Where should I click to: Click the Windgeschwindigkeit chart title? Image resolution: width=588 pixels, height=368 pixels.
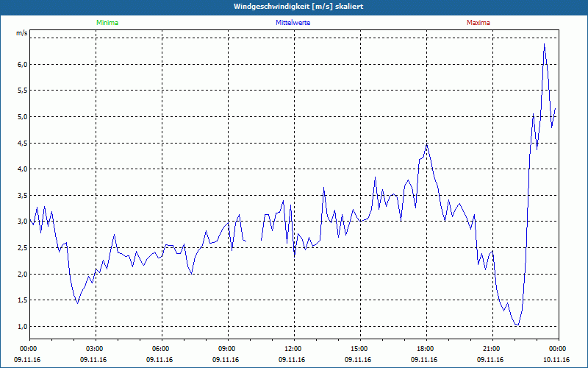[298, 7]
